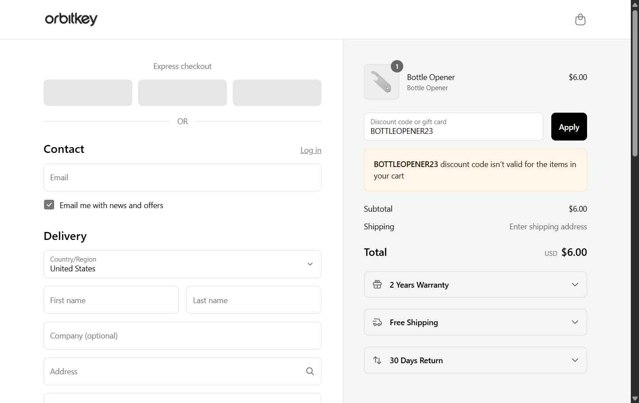Image resolution: width=639 pixels, height=403 pixels.
Task: Click the Bottle Opener product name
Action: [x=430, y=77]
